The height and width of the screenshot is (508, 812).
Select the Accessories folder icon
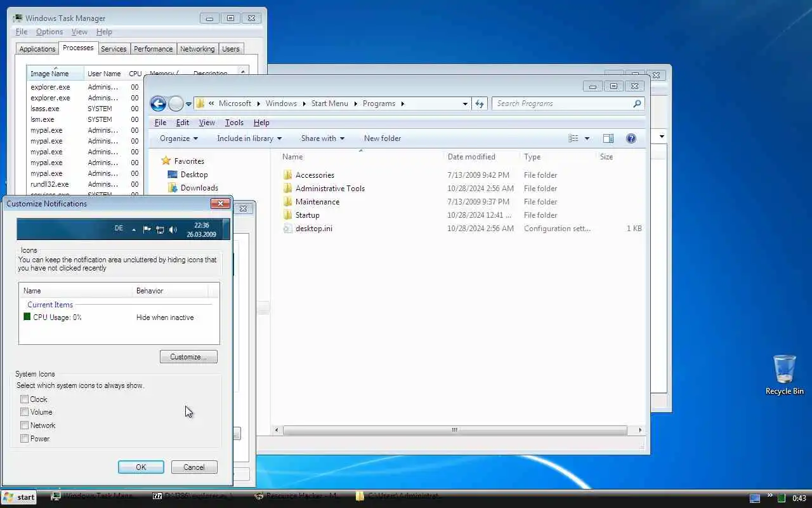point(287,175)
